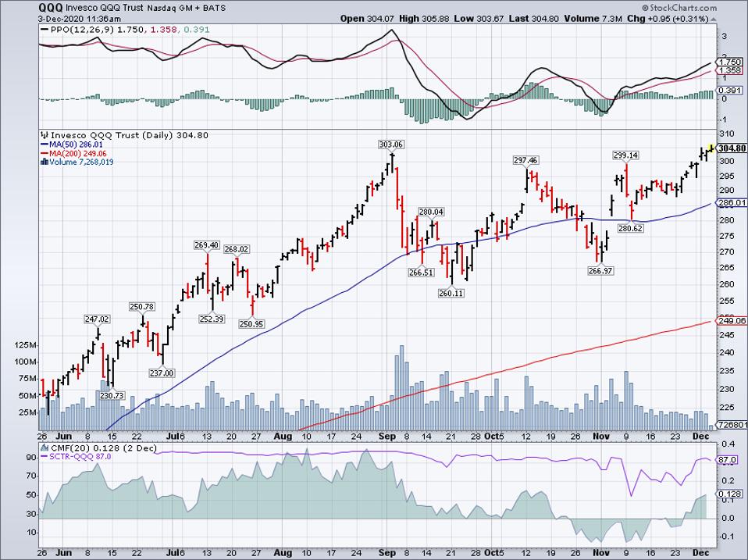Click the 250.95 low price label
The width and height of the screenshot is (748, 560).
click(x=252, y=324)
